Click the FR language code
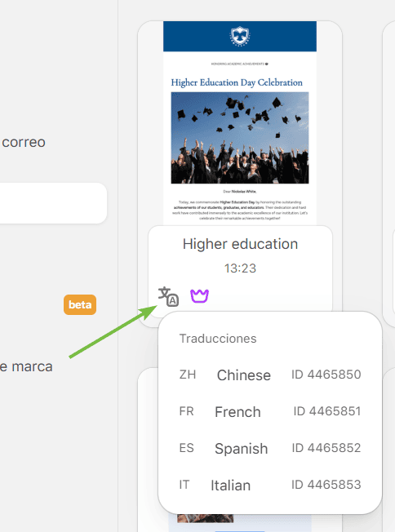The height and width of the screenshot is (532, 395). (x=186, y=411)
